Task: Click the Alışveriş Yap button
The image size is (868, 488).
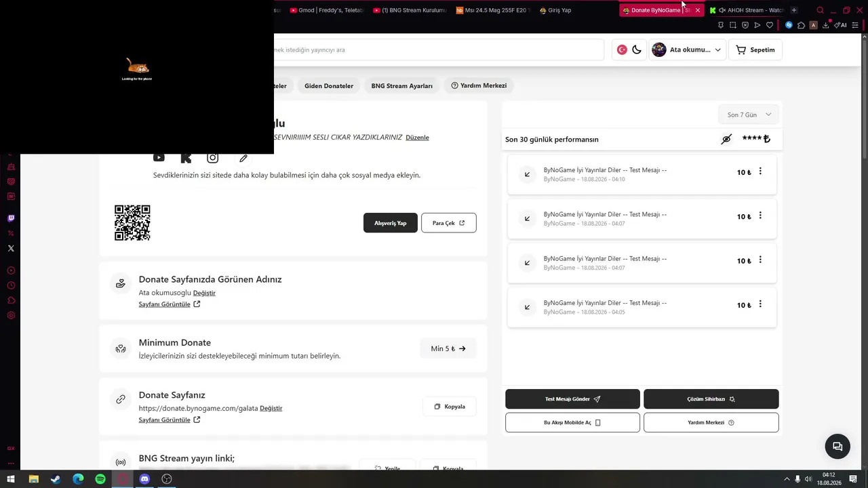Action: click(391, 223)
